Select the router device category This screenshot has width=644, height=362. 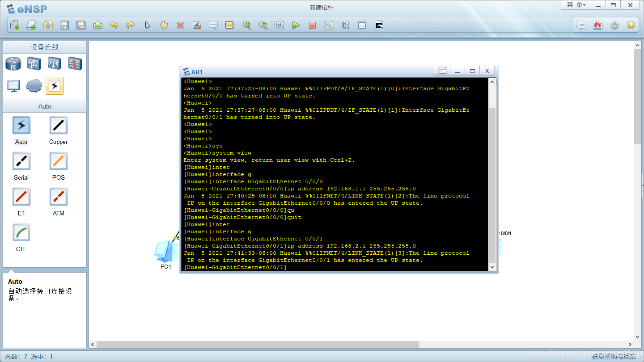(x=13, y=63)
